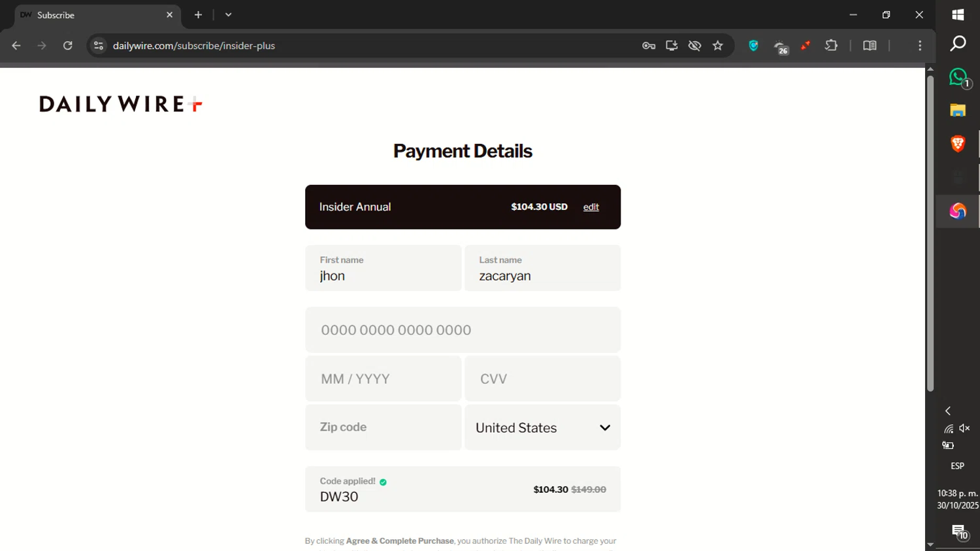Bookmark this page with the star icon
Image resolution: width=980 pixels, height=551 pixels.
718,46
